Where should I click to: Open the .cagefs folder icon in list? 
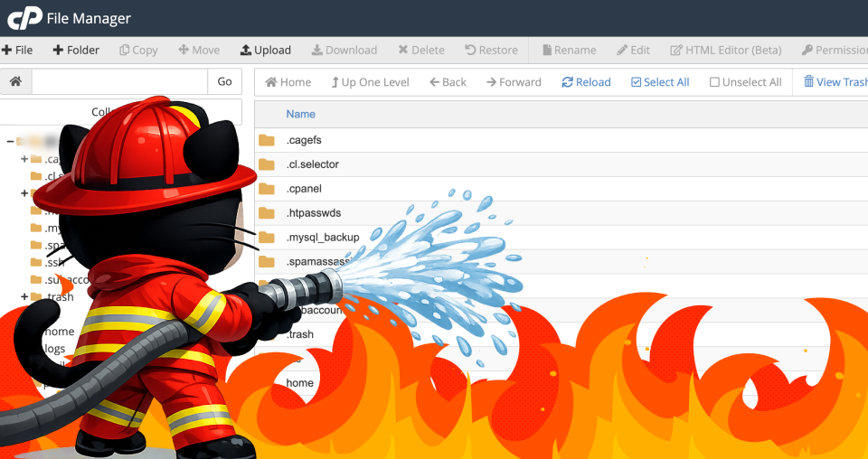click(266, 140)
